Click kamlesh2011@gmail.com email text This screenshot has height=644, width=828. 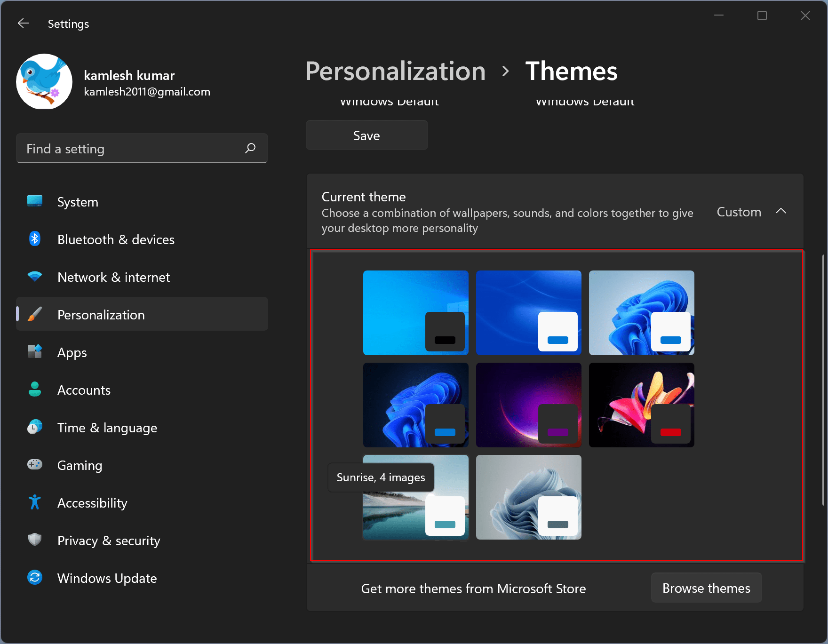147,92
